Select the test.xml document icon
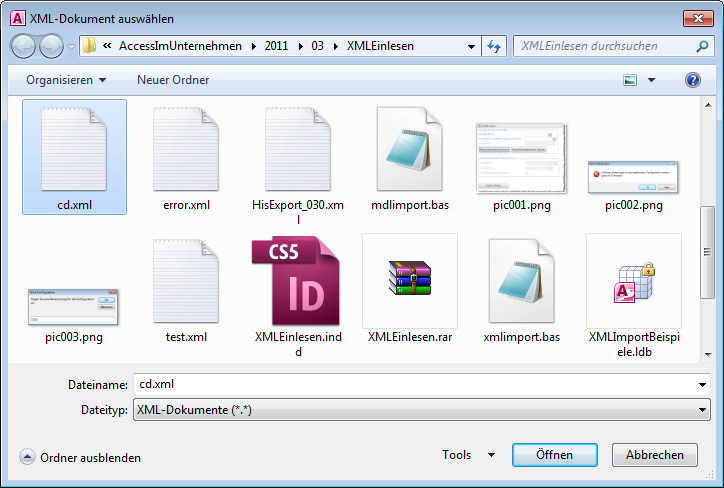The image size is (724, 488). (x=185, y=281)
